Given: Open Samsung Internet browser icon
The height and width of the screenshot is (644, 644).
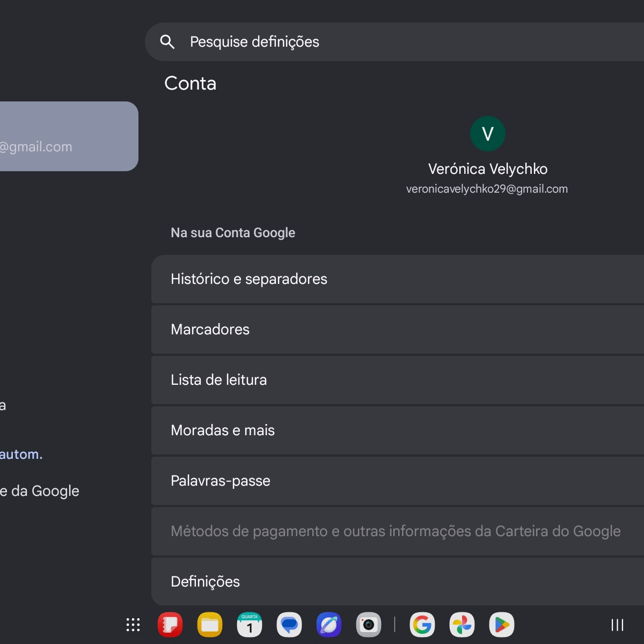Looking at the screenshot, I should coord(329,625).
